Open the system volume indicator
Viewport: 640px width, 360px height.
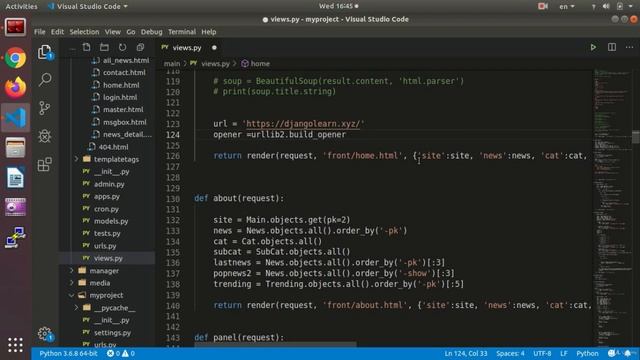click(606, 6)
